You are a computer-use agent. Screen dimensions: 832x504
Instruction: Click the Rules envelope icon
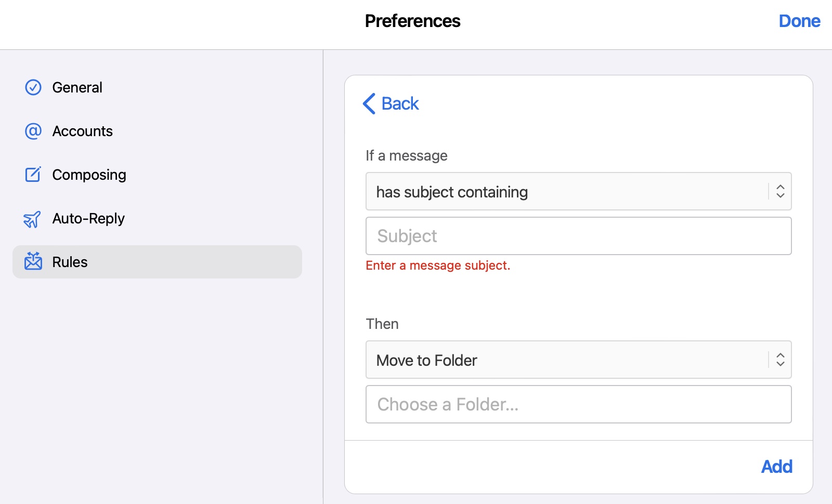[x=33, y=261]
